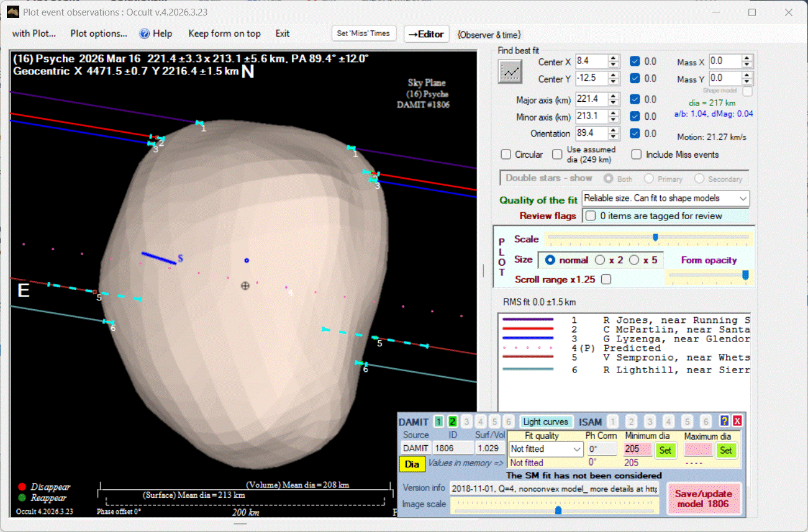The width and height of the screenshot is (808, 532).
Task: Close the shape model panel with red X
Action: click(x=737, y=422)
